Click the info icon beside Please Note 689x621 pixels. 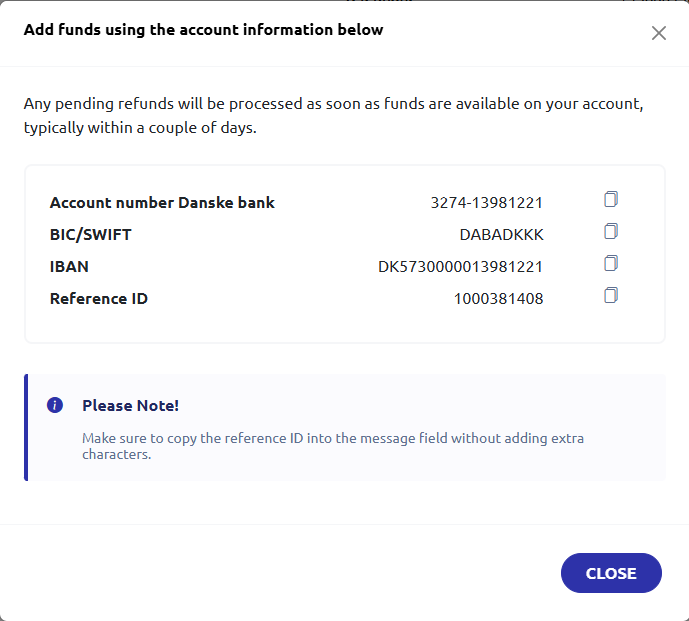pos(55,405)
